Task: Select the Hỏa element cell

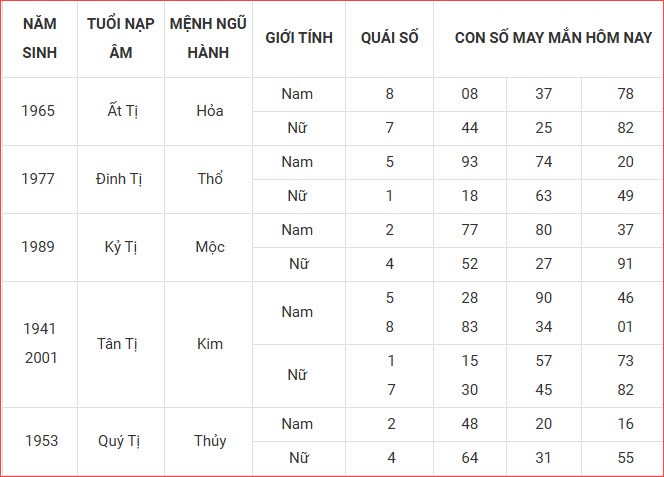Action: tap(209, 111)
